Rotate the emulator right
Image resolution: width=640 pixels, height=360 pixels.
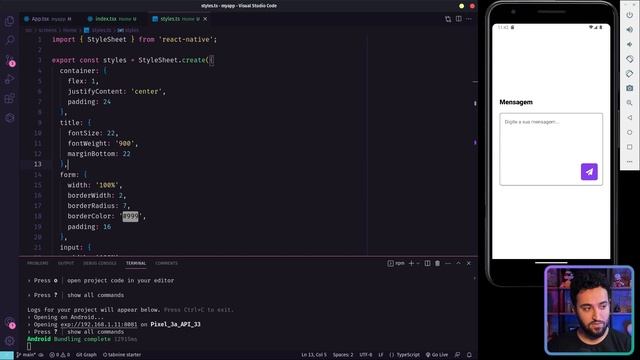tap(629, 73)
